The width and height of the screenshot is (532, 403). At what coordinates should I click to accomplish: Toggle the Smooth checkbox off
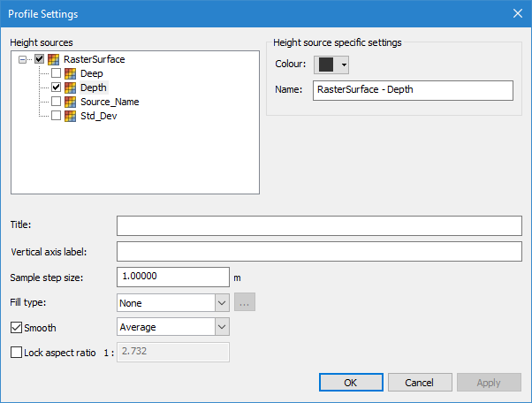17,328
